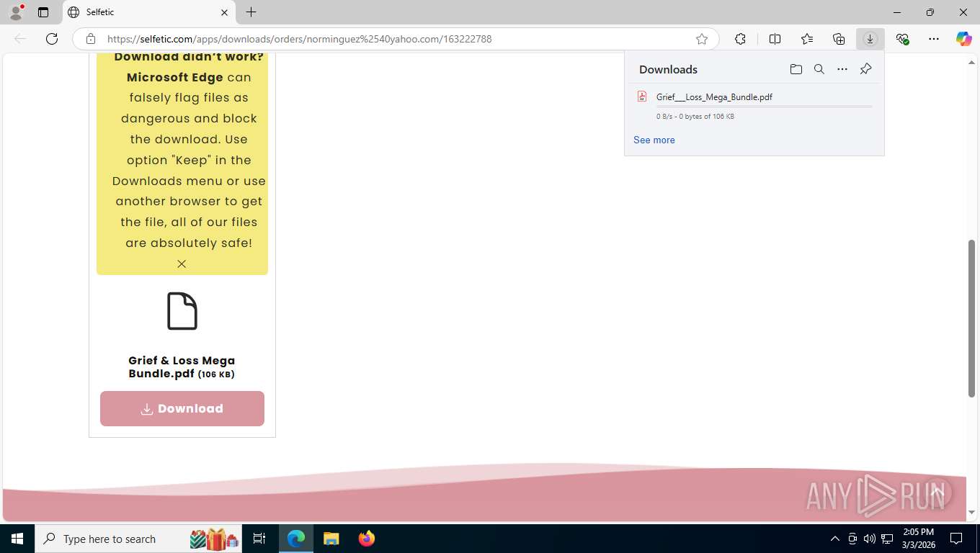This screenshot has height=553, width=980.
Task: Click the page vertical scrollbar thumb
Action: [971, 318]
